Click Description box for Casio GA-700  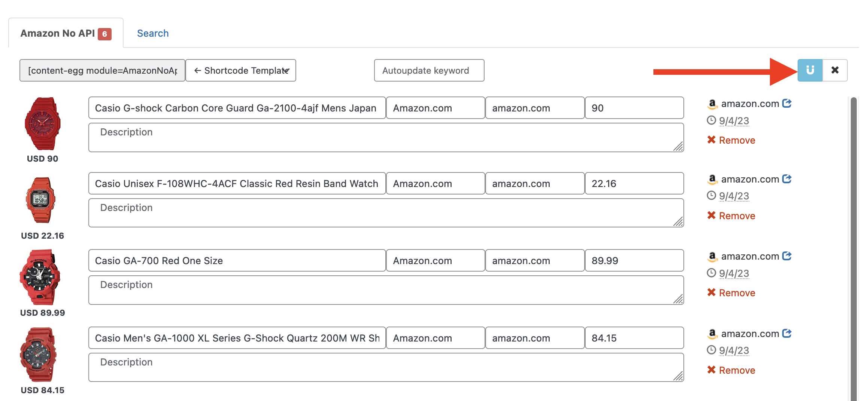tap(386, 290)
